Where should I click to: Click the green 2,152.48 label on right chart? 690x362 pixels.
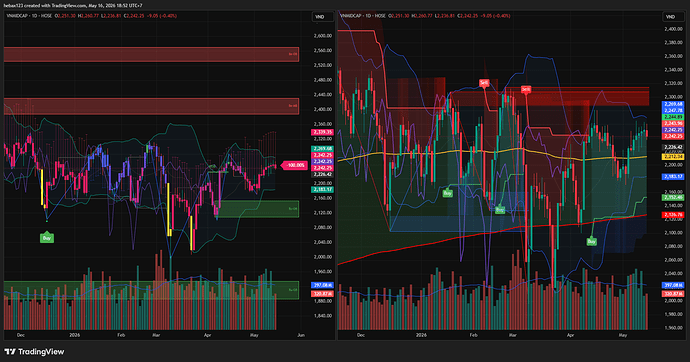673,197
